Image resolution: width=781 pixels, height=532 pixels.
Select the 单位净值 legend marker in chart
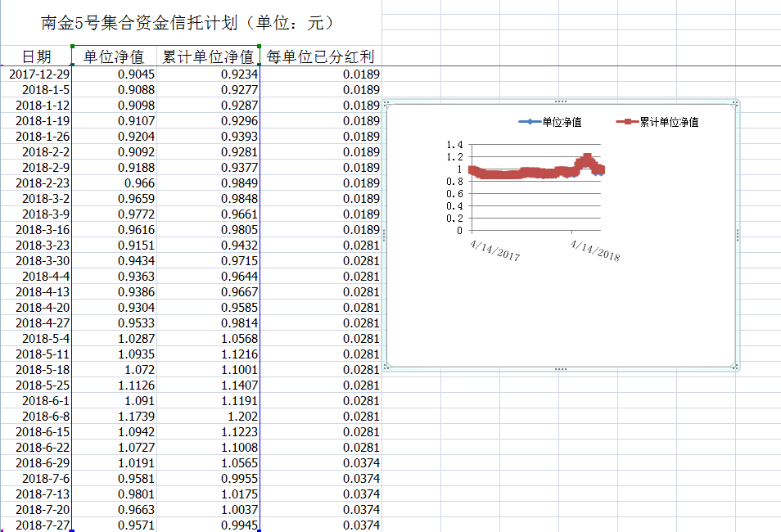529,122
